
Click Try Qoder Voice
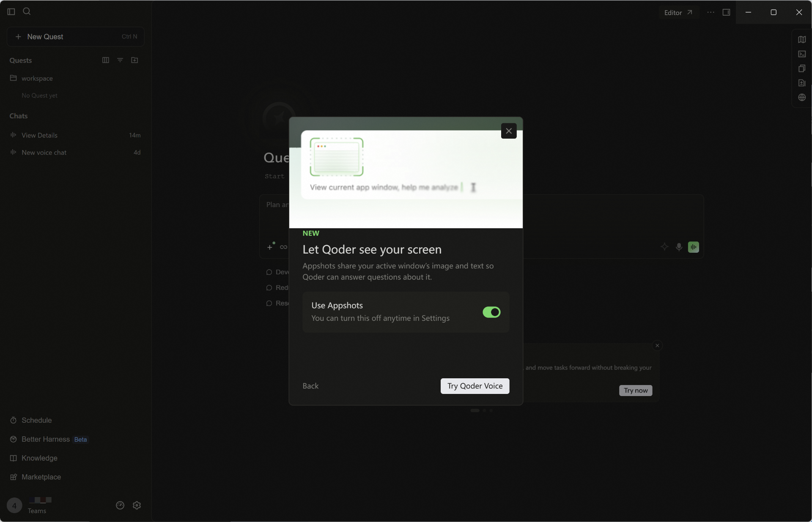tap(475, 386)
